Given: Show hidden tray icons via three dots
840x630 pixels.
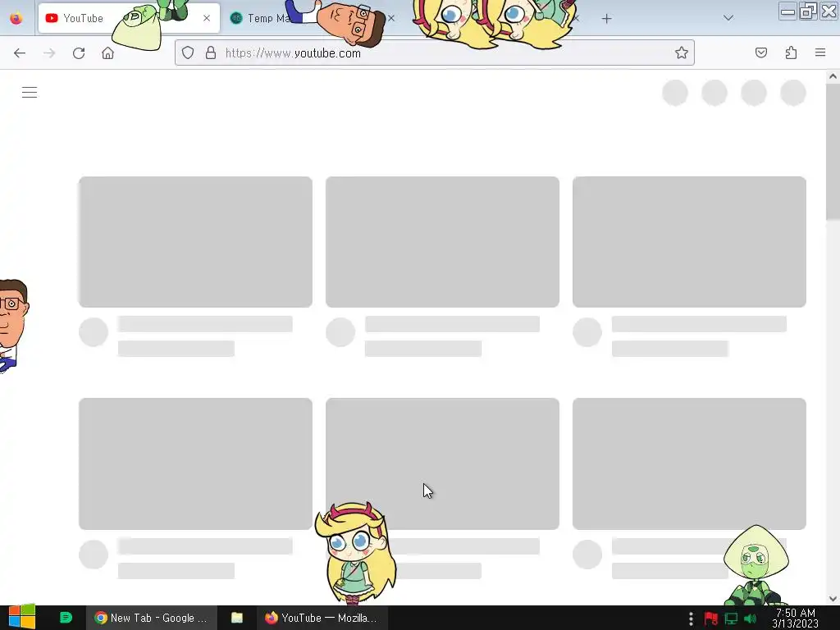Looking at the screenshot, I should click(691, 619).
